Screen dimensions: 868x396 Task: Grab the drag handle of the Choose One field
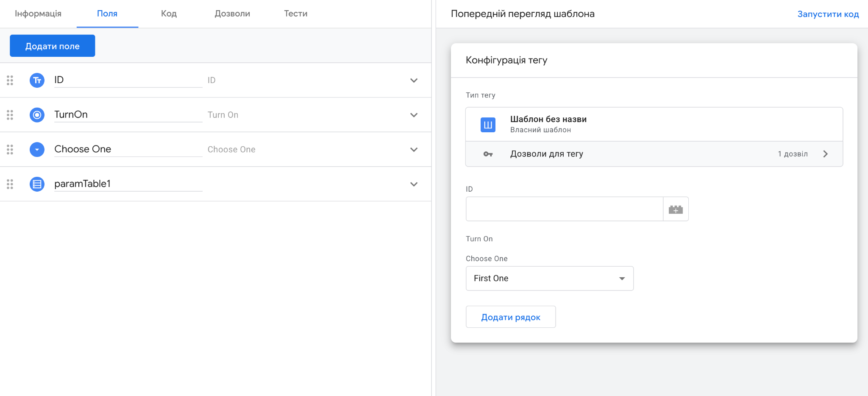(x=11, y=149)
